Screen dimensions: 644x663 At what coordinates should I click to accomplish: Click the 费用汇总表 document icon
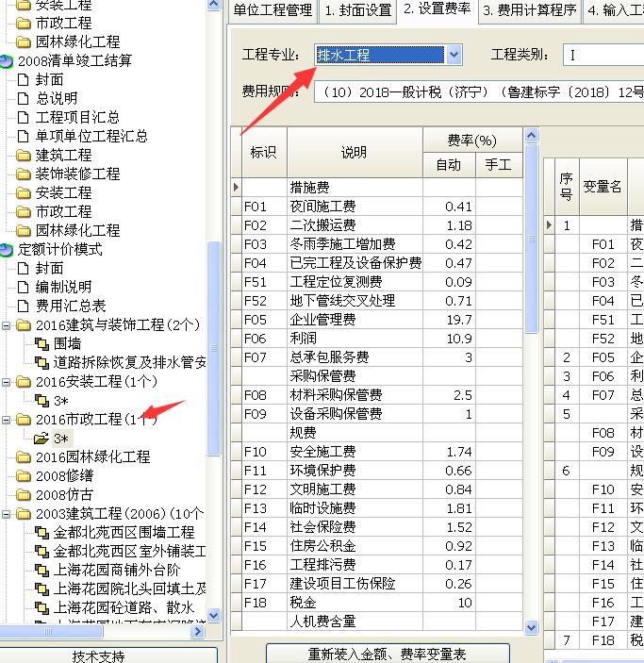pos(24,307)
